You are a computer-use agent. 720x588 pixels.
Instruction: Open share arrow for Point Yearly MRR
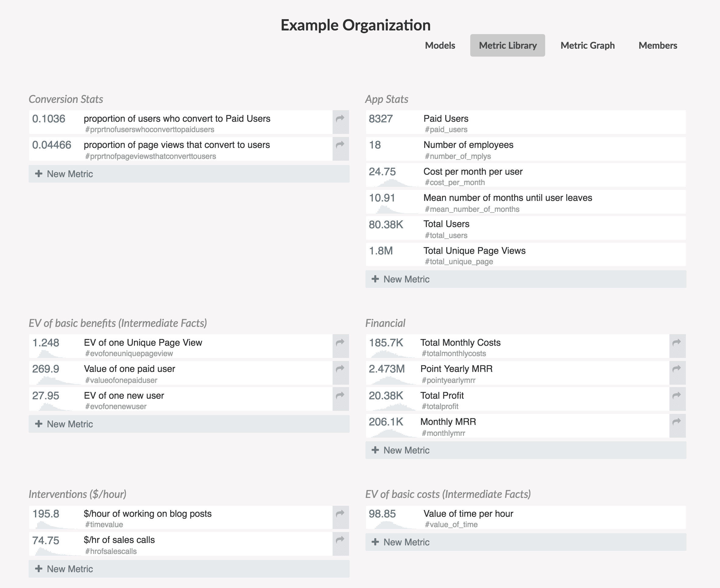(677, 373)
